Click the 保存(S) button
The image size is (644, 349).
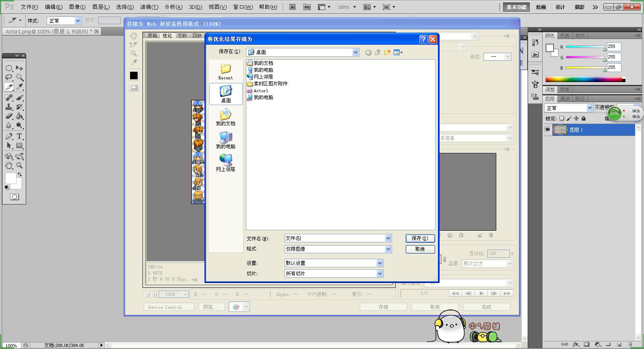[420, 238]
